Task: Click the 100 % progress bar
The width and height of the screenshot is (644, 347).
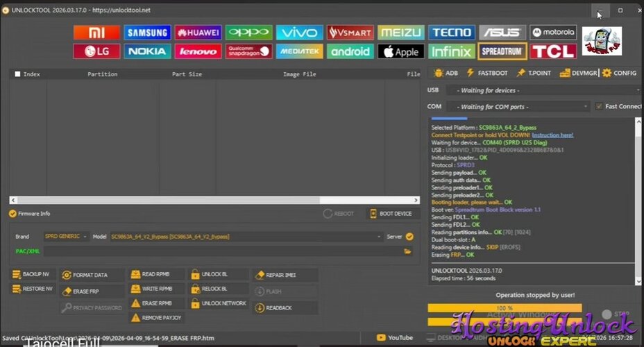Action: click(x=505, y=308)
